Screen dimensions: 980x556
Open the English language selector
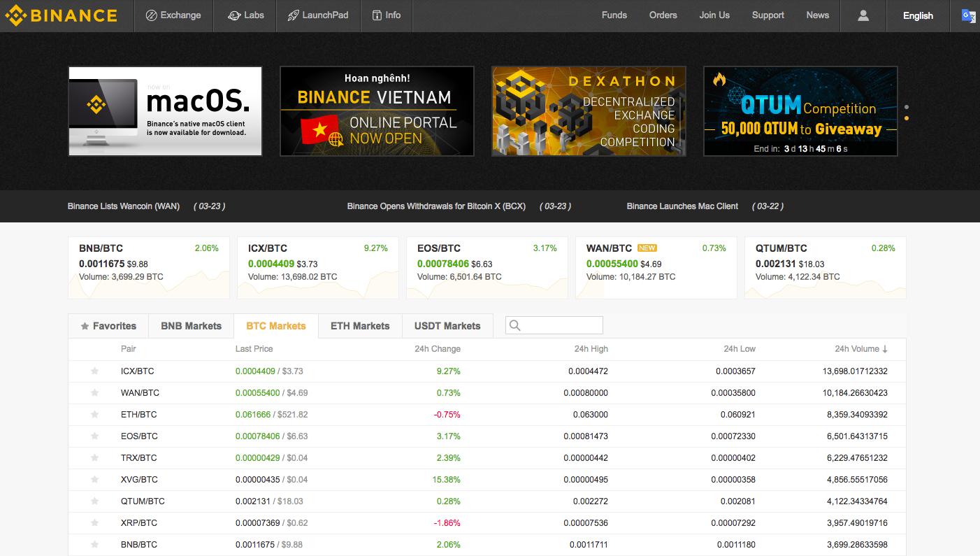[x=918, y=15]
